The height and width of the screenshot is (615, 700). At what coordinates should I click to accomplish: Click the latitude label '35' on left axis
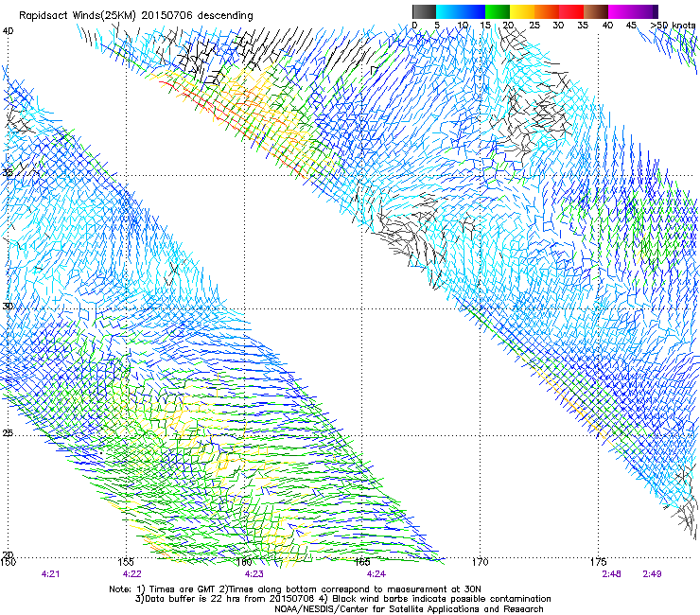(8, 172)
